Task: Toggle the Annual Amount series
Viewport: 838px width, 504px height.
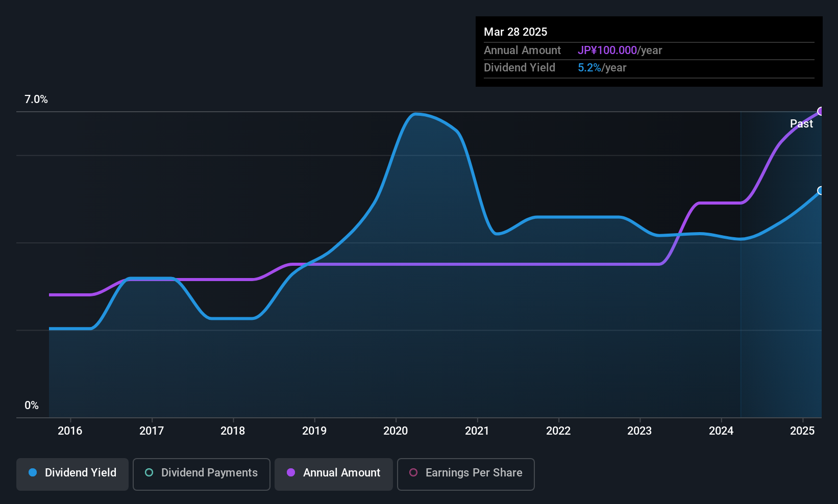Action: point(334,474)
